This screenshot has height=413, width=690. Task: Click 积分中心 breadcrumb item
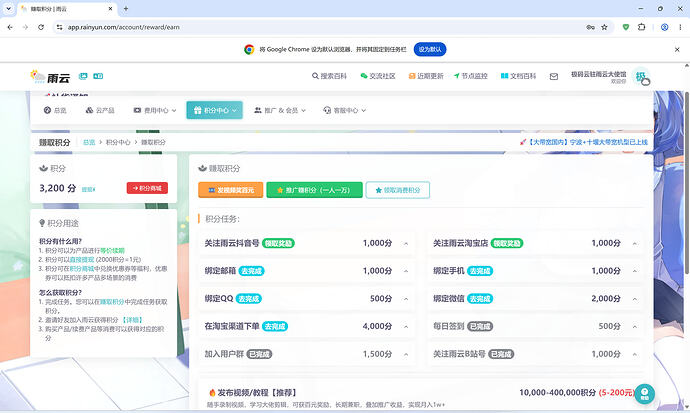118,143
